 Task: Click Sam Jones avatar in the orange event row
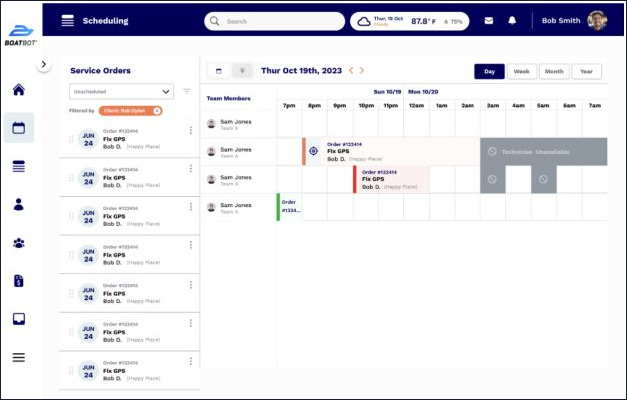coord(211,152)
